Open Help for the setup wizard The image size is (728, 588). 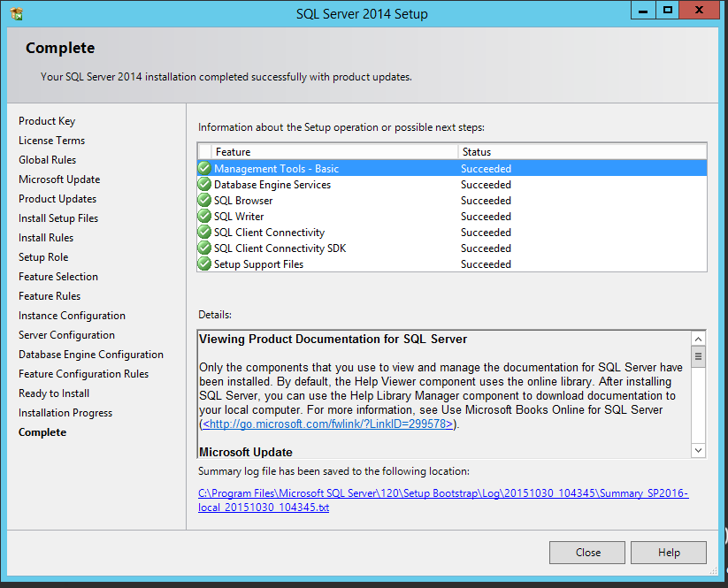click(x=669, y=553)
